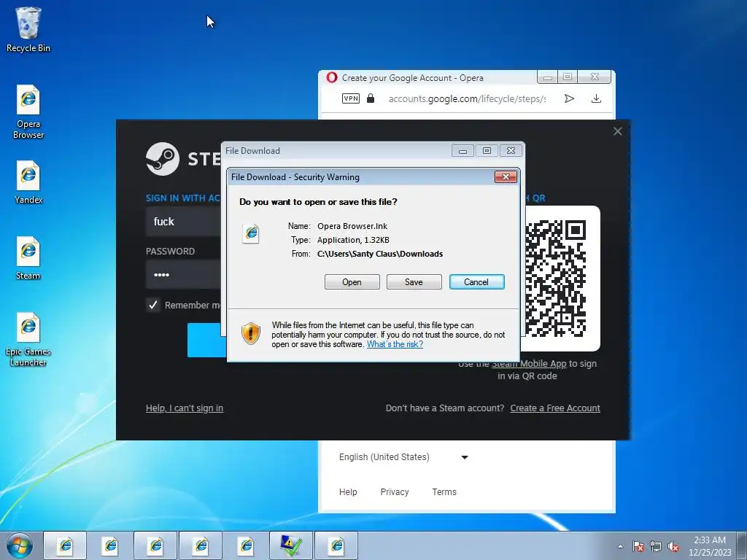747x560 pixels.
Task: Click the Opera logo in browser title bar
Action: click(332, 77)
